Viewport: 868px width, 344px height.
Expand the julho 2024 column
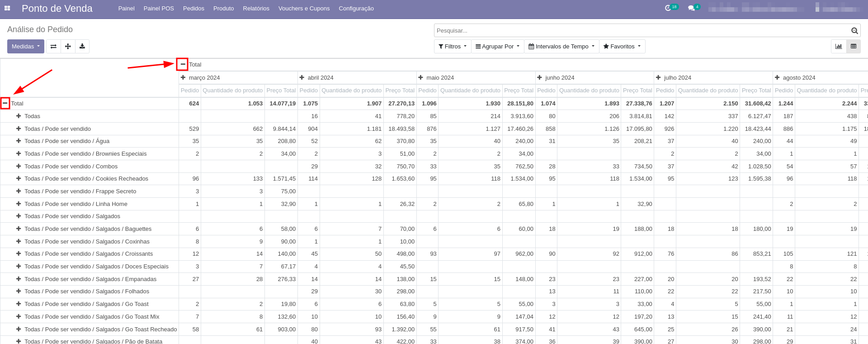tap(658, 77)
